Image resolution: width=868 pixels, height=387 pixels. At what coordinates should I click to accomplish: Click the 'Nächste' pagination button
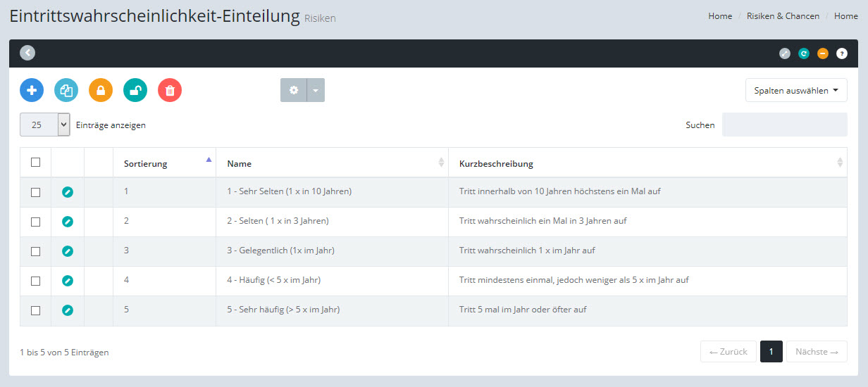pyautogui.click(x=817, y=352)
